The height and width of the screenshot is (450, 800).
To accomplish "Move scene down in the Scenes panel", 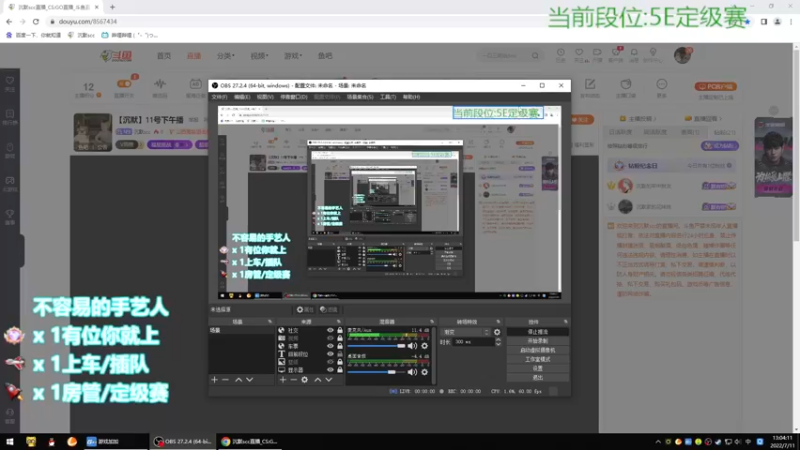I will [249, 380].
